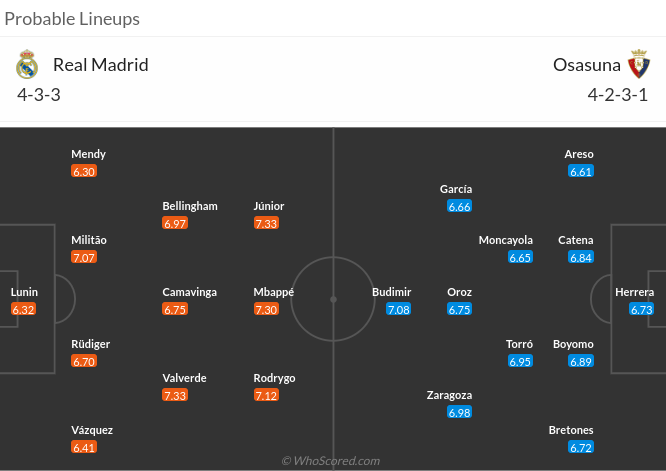Click the WhoScored.com watermark
This screenshot has height=471, width=666.
331,461
